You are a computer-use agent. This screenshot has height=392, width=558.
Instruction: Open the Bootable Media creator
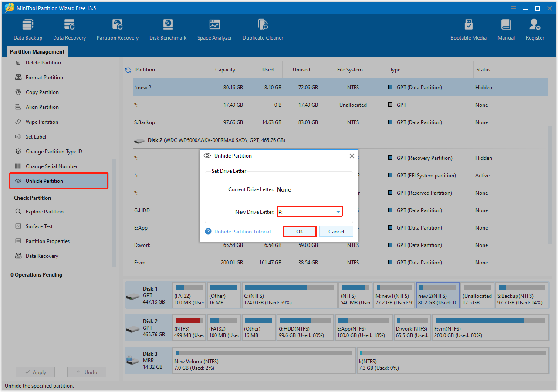coord(468,29)
